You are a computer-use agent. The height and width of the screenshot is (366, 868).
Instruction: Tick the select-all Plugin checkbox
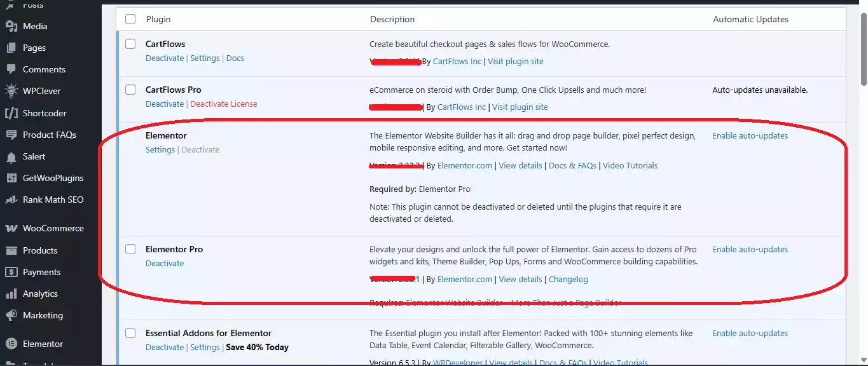pos(130,19)
